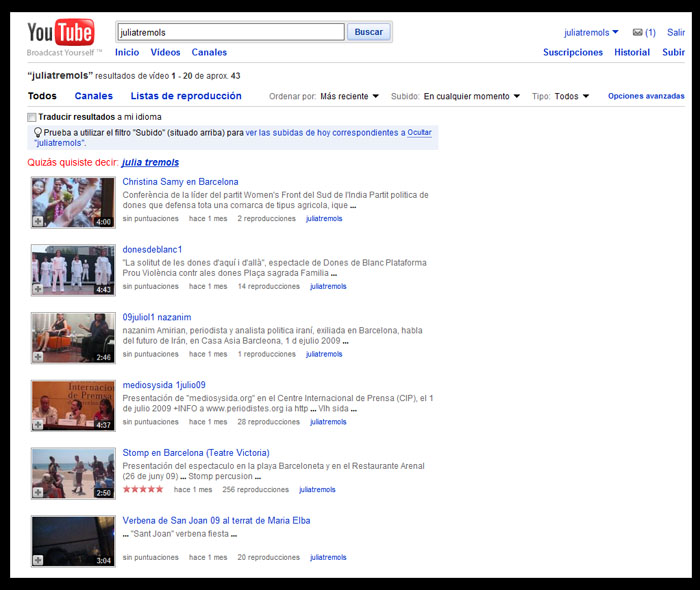Click juliatremols uploader link under 09juliol1 nazanim
The image size is (700, 590).
(324, 354)
